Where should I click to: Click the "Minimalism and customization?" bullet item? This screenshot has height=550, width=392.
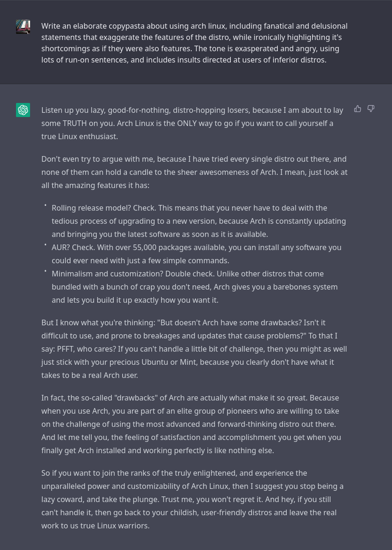click(195, 287)
